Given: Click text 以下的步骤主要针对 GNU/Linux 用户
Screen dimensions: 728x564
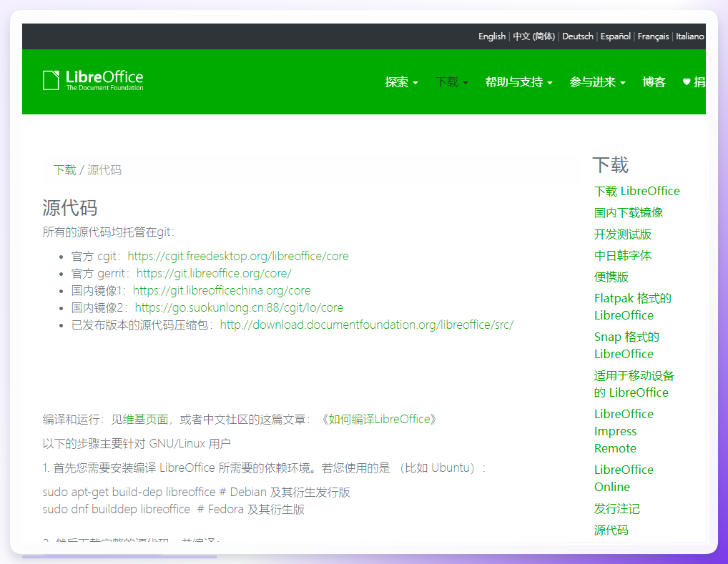Looking at the screenshot, I should (x=137, y=443).
